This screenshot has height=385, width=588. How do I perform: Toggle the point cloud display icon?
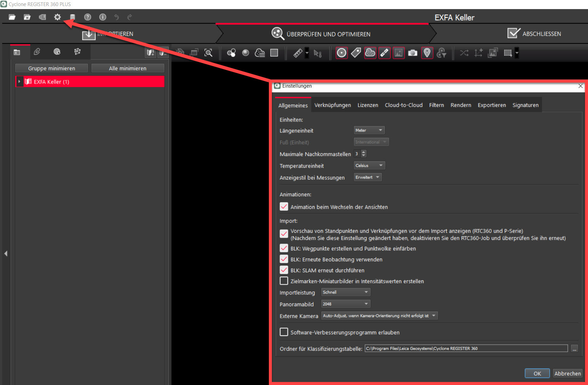[x=370, y=53]
